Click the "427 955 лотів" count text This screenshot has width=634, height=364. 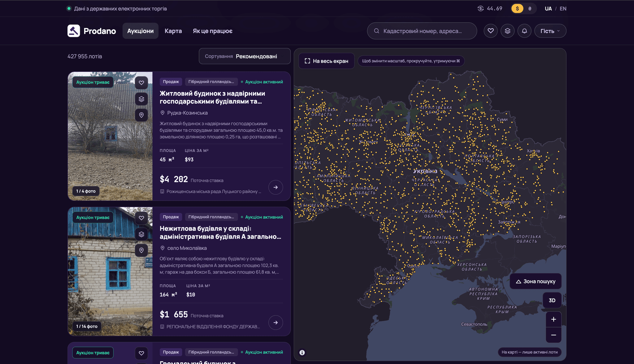[x=85, y=56]
